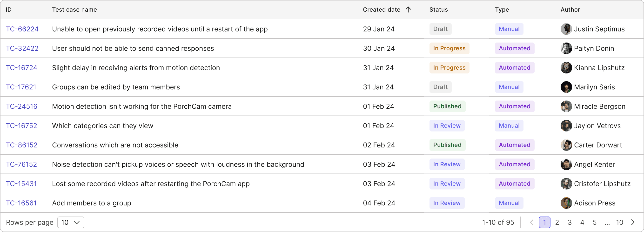Click Carter Dorwart's avatar image

[566, 145]
